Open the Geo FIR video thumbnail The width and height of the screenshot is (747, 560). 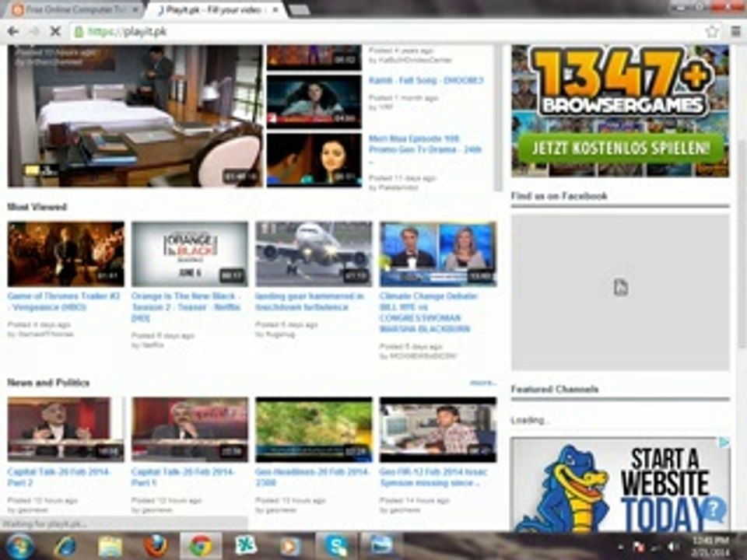[x=438, y=430]
